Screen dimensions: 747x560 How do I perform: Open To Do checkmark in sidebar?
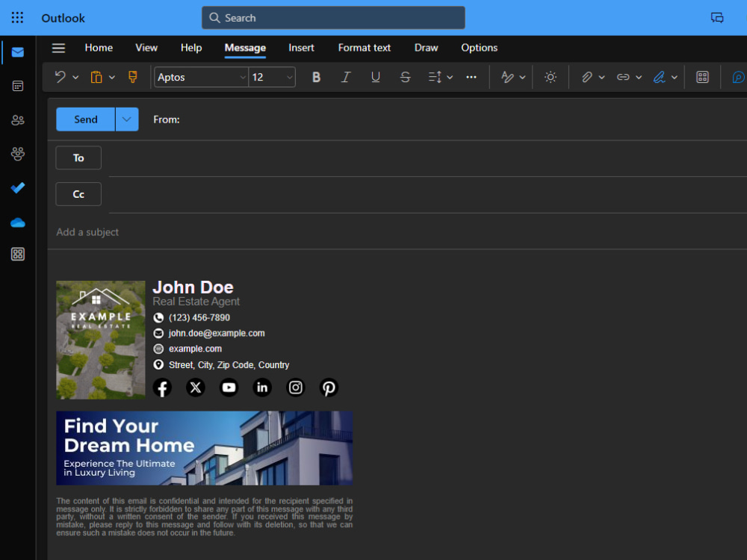(x=18, y=187)
